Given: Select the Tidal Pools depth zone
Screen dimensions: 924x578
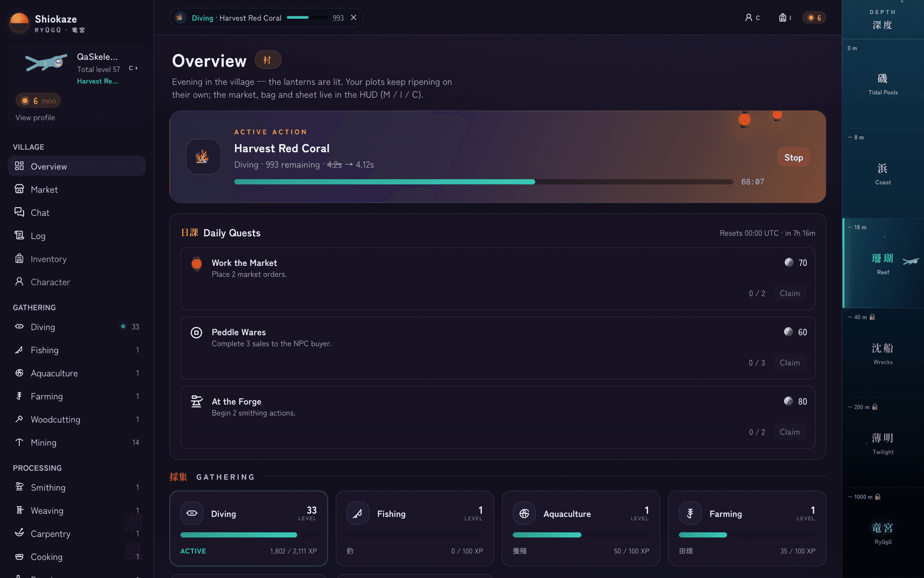Looking at the screenshot, I should [883, 84].
